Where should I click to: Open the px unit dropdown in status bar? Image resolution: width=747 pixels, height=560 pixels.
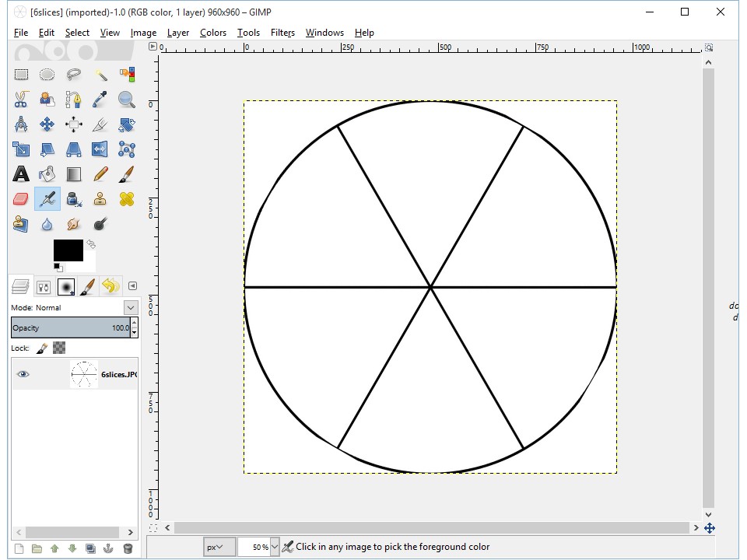(219, 547)
